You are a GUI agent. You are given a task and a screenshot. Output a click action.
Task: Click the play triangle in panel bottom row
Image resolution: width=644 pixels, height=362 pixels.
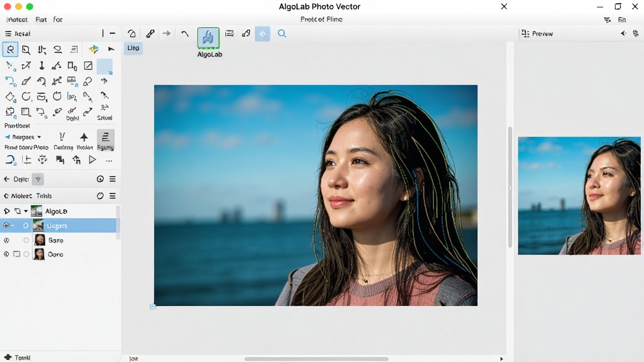click(92, 160)
